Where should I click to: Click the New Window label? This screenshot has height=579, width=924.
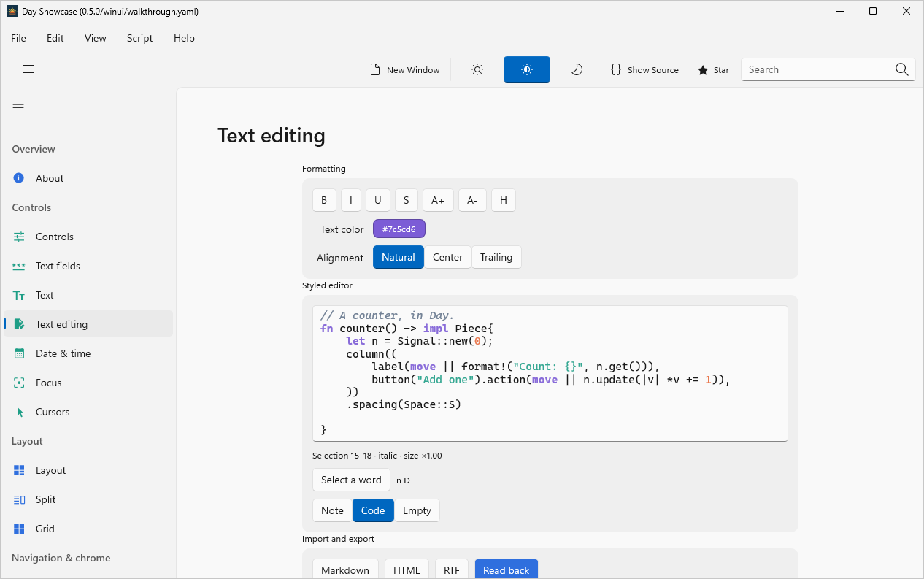[x=413, y=70]
